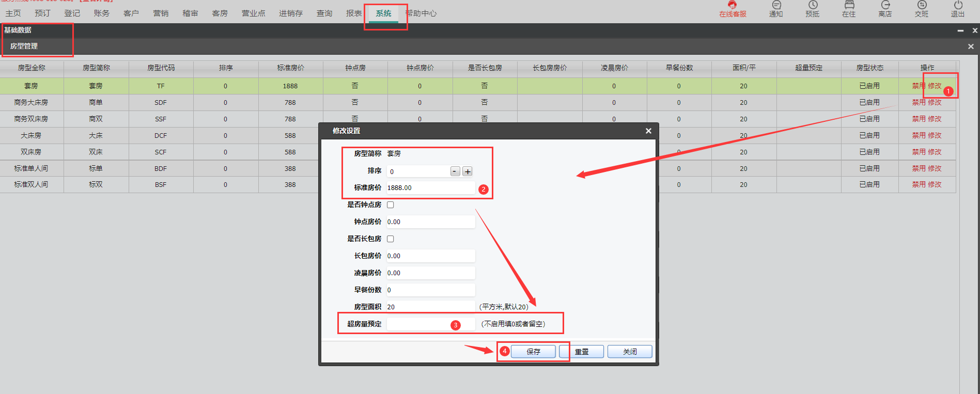Close the 房型管理 panel

[971, 46]
